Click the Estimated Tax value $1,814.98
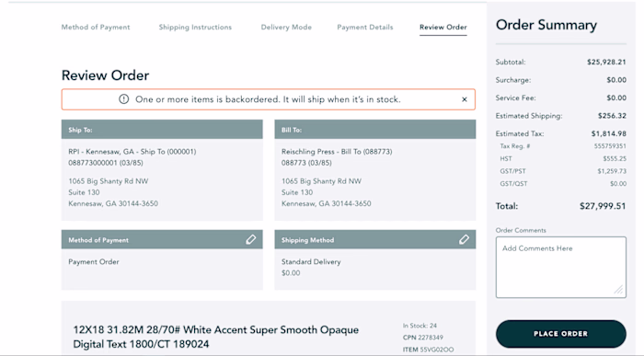This screenshot has width=644, height=356. (x=609, y=133)
